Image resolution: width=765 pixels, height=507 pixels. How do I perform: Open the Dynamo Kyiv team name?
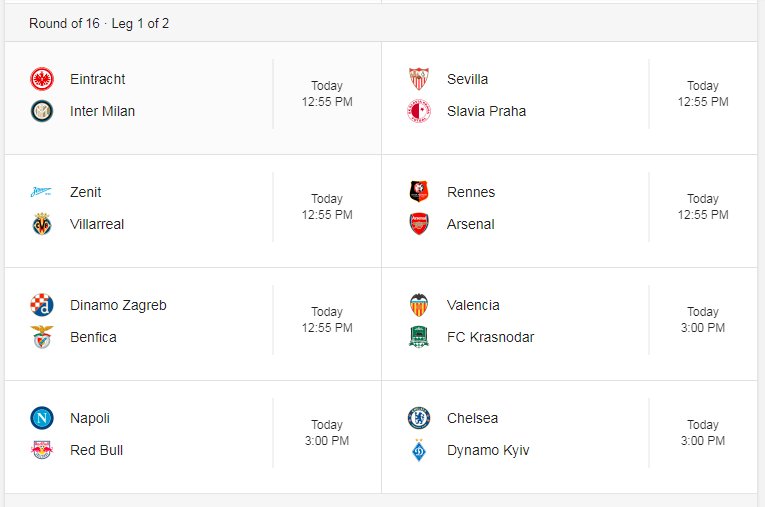click(x=488, y=450)
